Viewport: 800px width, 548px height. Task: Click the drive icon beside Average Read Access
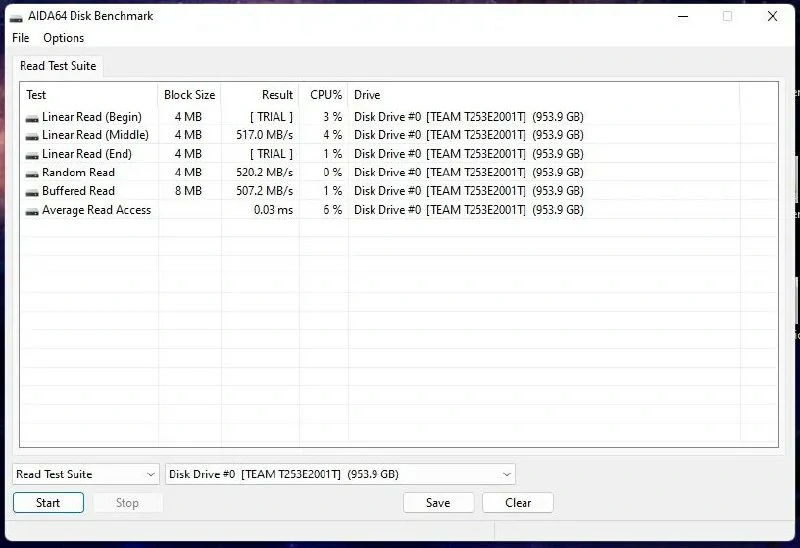(32, 211)
